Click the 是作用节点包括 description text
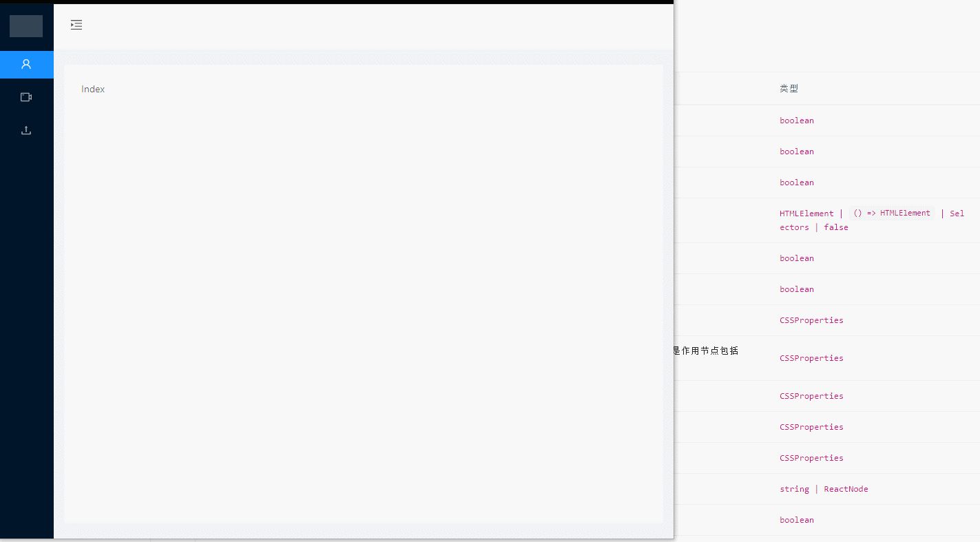Image resolution: width=980 pixels, height=542 pixels. pos(706,351)
